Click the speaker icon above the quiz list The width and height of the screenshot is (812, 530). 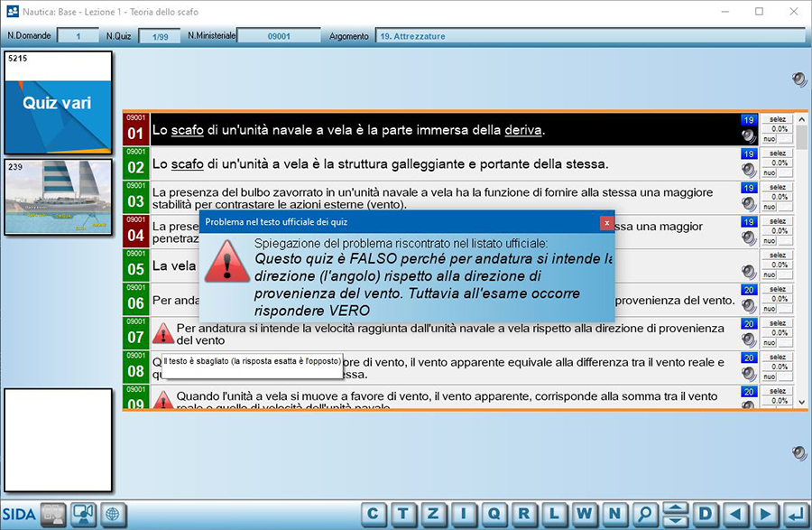click(799, 79)
